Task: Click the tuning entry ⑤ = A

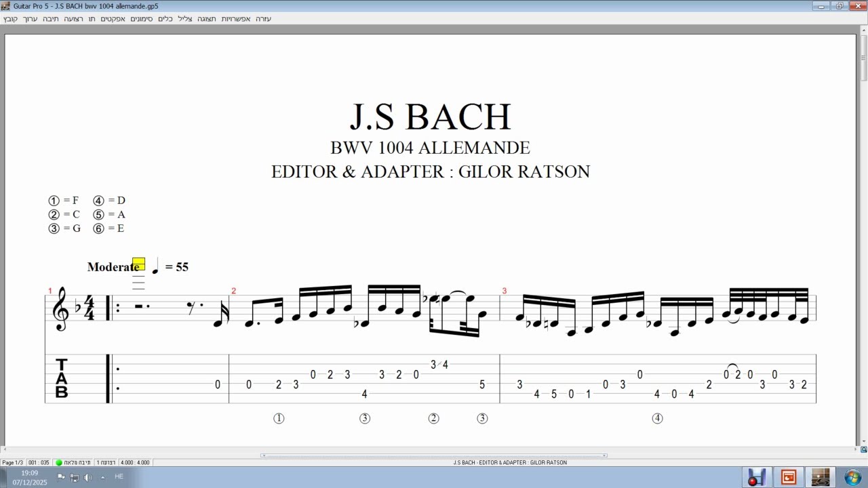Action: tap(109, 214)
